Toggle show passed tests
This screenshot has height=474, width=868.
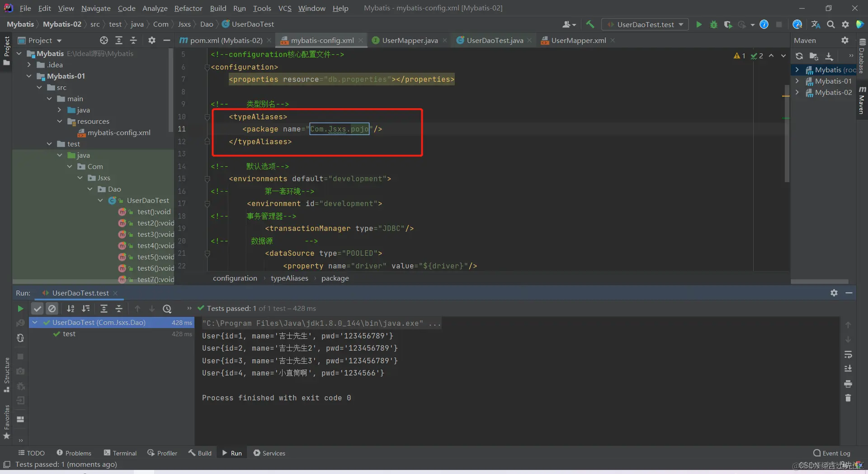[38, 309]
